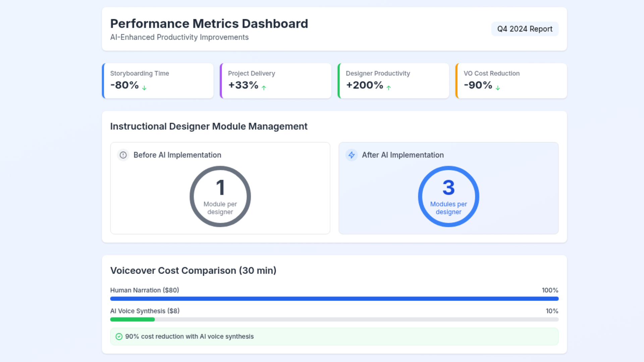Select the Storyboarding Time metric card

click(158, 81)
